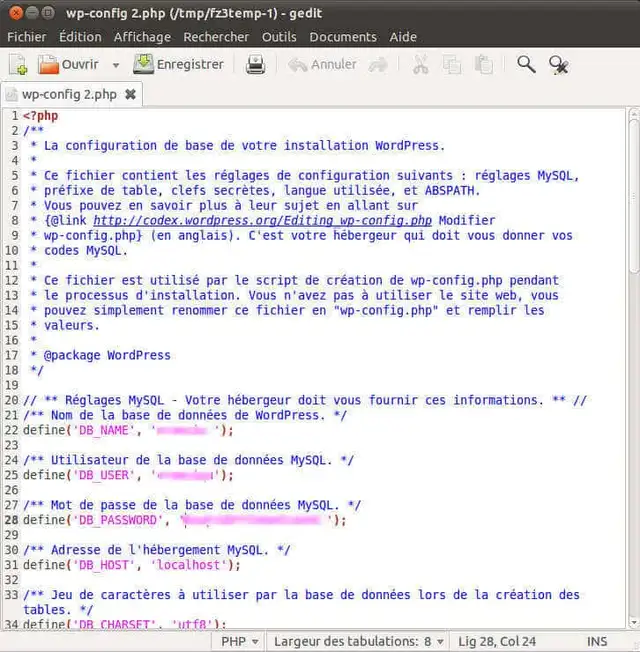This screenshot has width=640, height=652.
Task: Click line number 19 in the margin
Action: (x=12, y=385)
